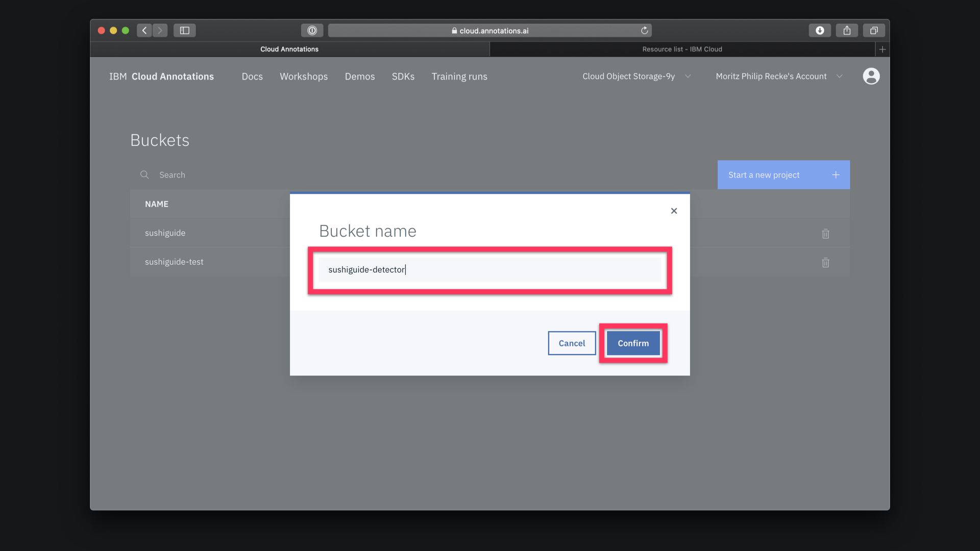Viewport: 980px width, 551px height.
Task: Go forward with Safari's forward arrow
Action: point(160,31)
